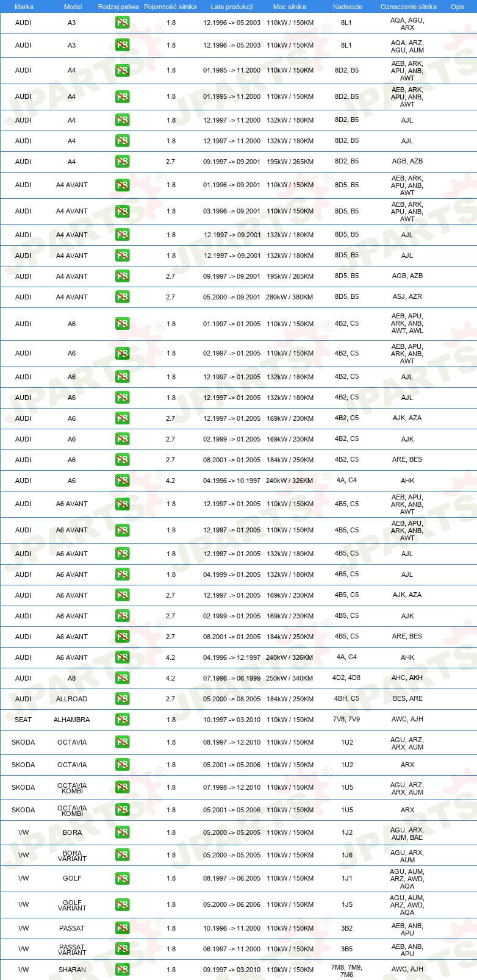The height and width of the screenshot is (980, 477).
Task: Click the PB icon in the A4 Avant 195kW row
Action: pos(123,276)
